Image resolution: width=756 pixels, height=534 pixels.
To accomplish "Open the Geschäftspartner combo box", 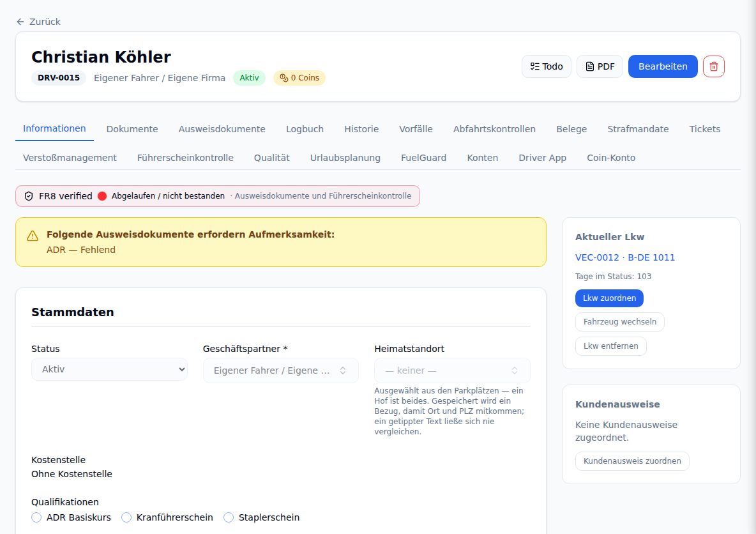I will pos(280,370).
